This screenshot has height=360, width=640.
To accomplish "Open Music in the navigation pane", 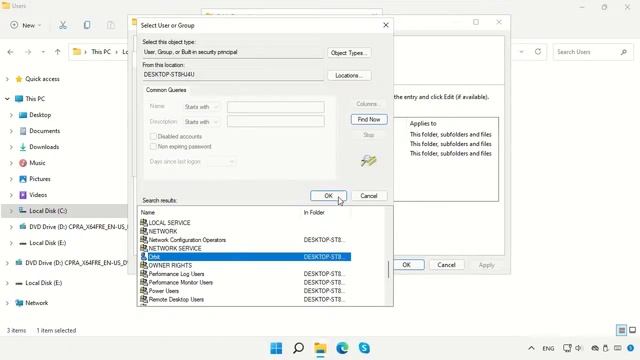I will point(37,163).
